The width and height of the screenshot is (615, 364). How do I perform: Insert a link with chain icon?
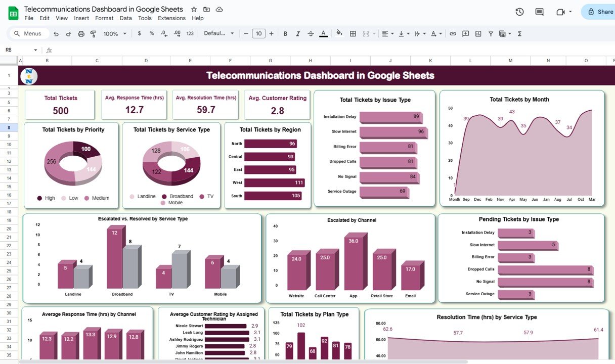pos(453,34)
